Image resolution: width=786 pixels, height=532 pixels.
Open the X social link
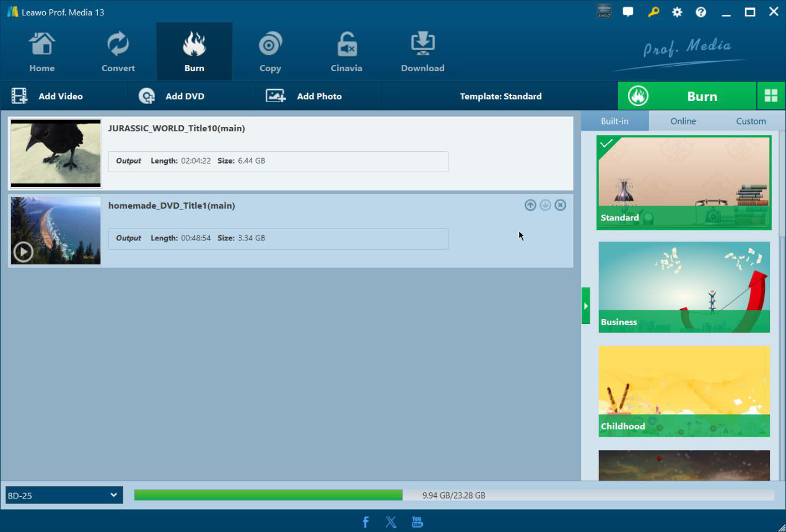391,521
